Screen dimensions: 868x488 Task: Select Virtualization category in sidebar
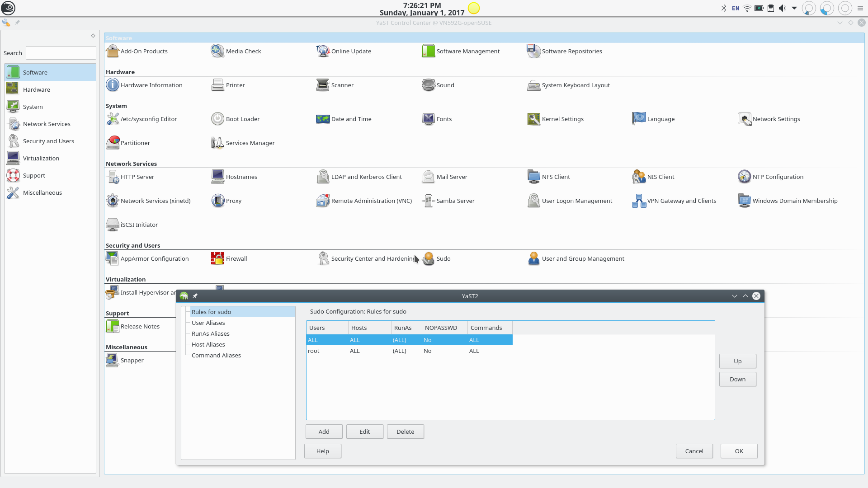tap(50, 158)
